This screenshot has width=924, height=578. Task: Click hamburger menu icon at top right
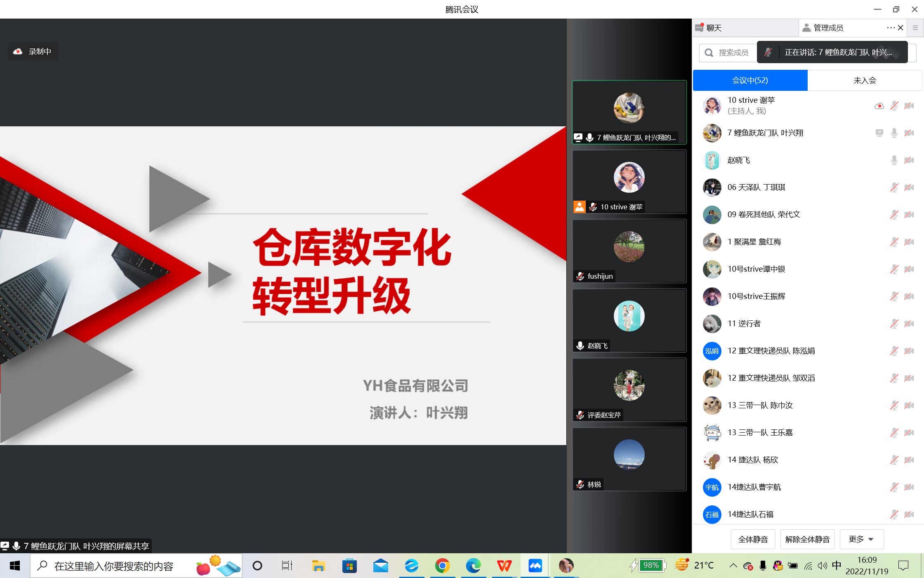click(x=915, y=28)
